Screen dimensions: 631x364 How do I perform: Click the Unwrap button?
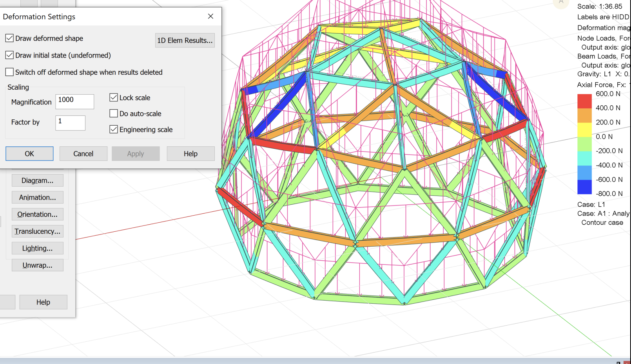37,265
